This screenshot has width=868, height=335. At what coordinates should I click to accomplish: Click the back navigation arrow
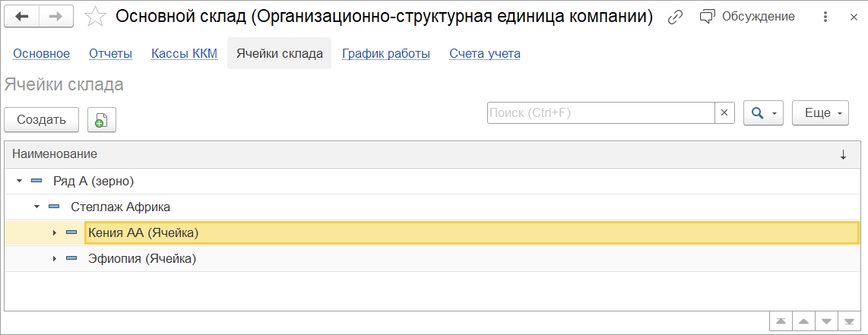[22, 16]
